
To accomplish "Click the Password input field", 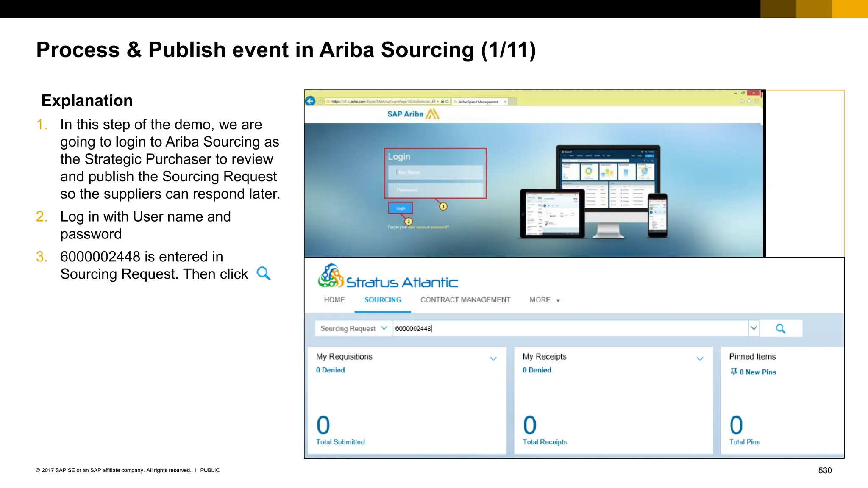I will (435, 190).
